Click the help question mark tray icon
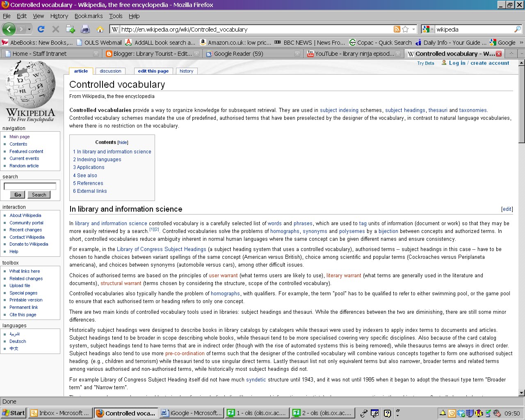The height and width of the screenshot is (420, 525). click(387, 413)
